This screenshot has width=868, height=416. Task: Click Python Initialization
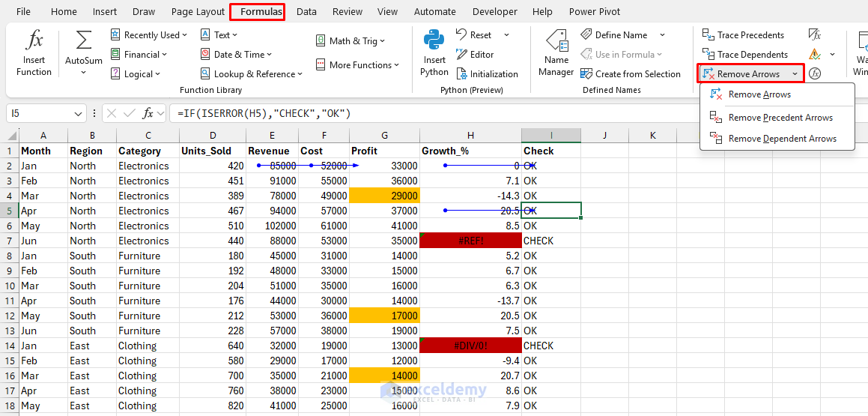coord(487,73)
